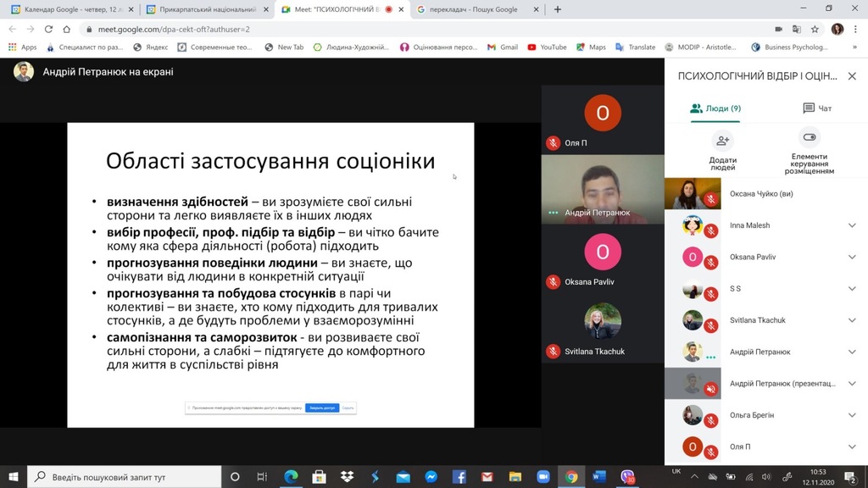Click the camera icon in address bar
The height and width of the screenshot is (488, 868).
click(779, 29)
